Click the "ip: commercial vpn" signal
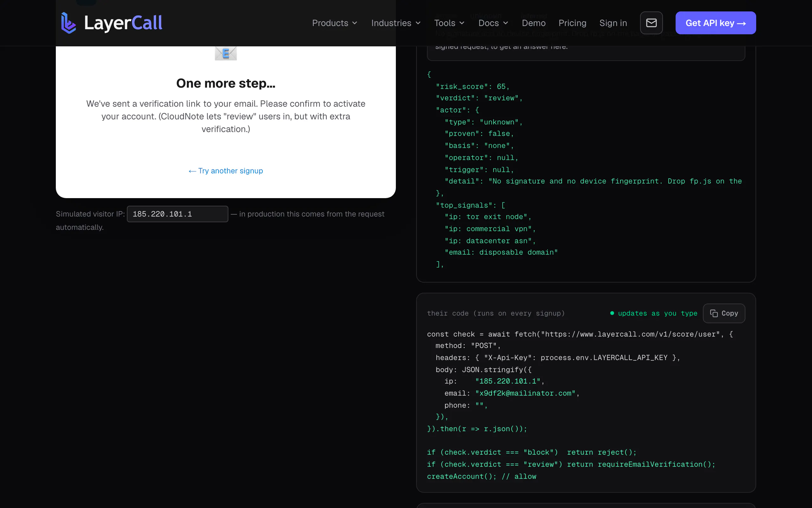The image size is (812, 508). (x=490, y=229)
